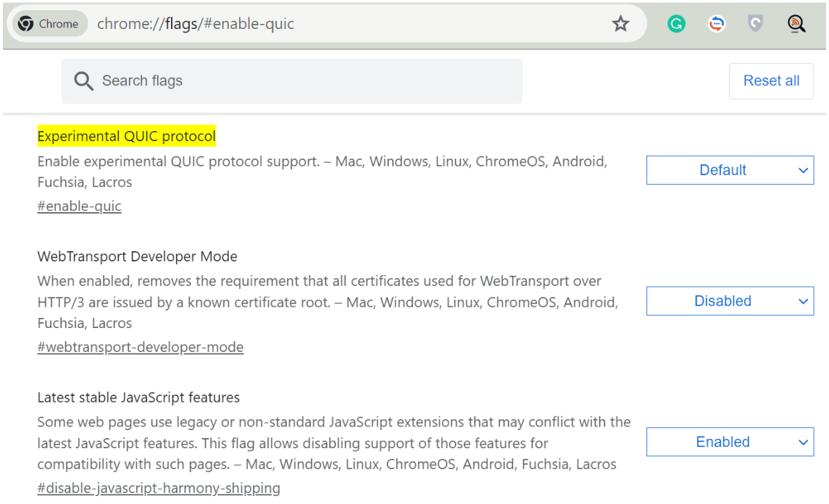The width and height of the screenshot is (829, 504).
Task: Follow the #enable-quic link
Action: point(79,206)
